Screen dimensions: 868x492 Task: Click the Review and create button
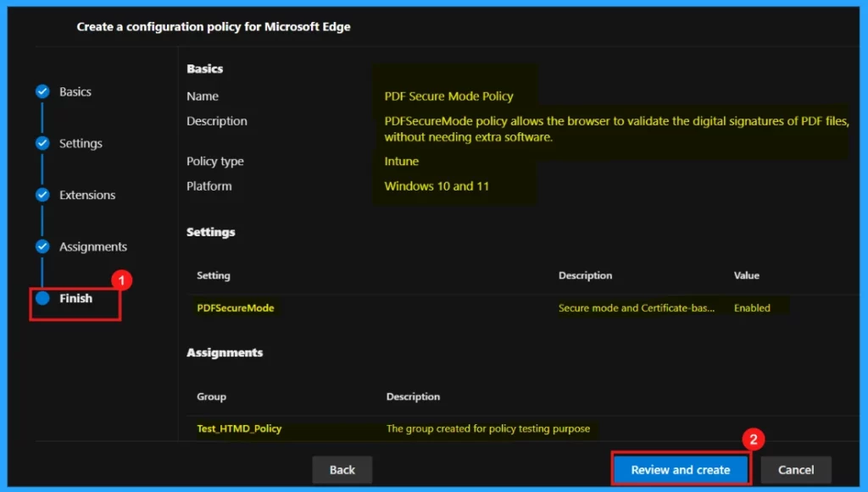click(681, 469)
